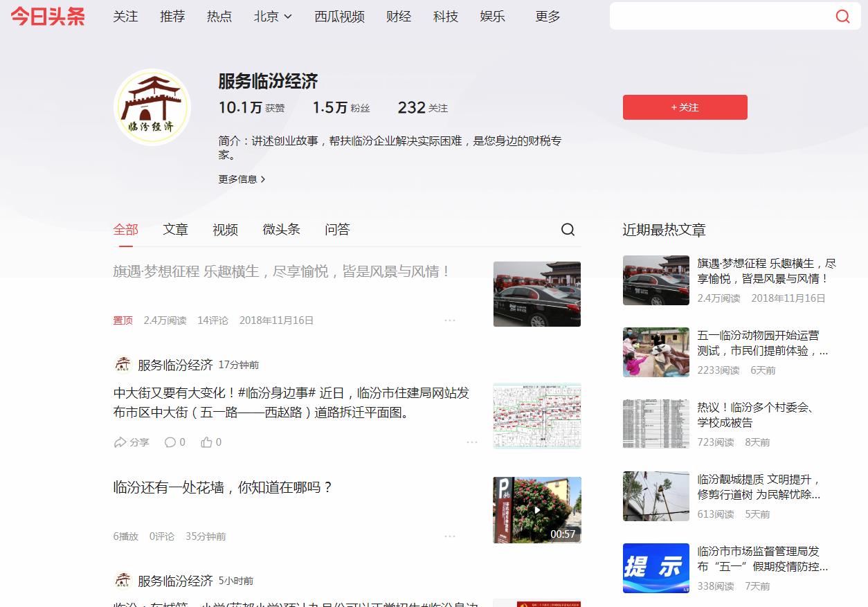Click the red search magnifier icon
This screenshot has height=607, width=868.
842,16
